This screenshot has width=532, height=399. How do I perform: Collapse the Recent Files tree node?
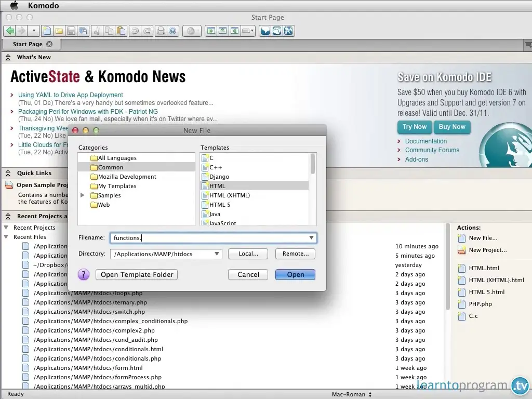pos(6,237)
